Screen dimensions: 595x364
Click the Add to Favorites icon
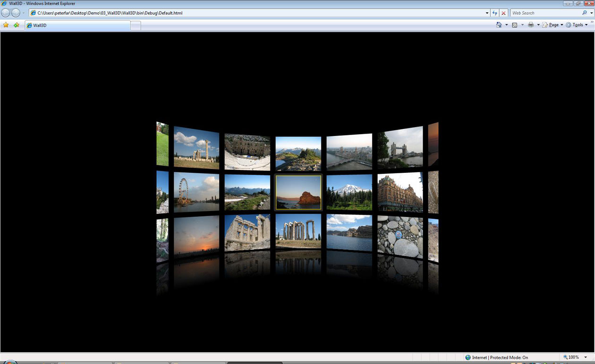point(17,25)
